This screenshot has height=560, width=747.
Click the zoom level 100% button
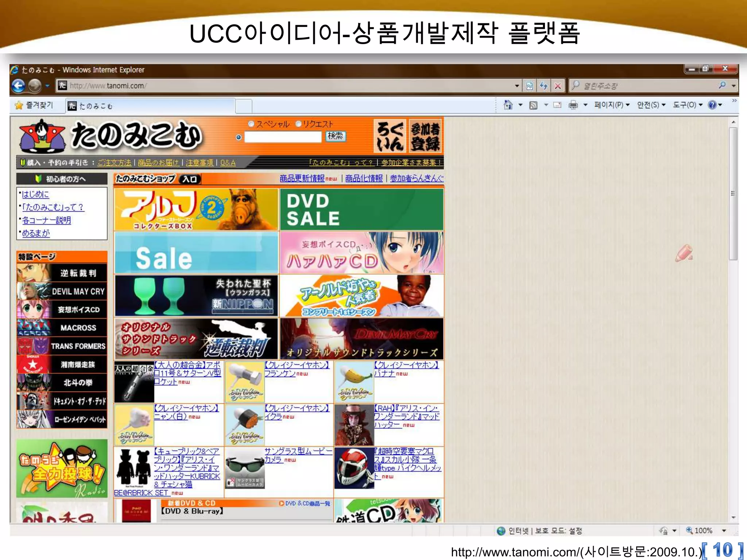(699, 530)
